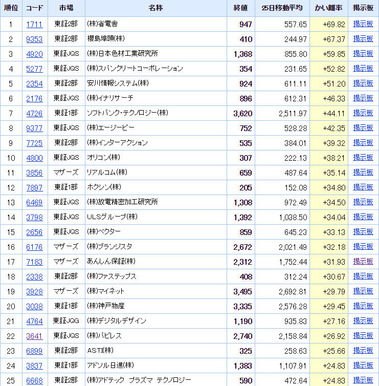Open stock code 4920 link
Screen dimensions: 379x386
tap(34, 54)
